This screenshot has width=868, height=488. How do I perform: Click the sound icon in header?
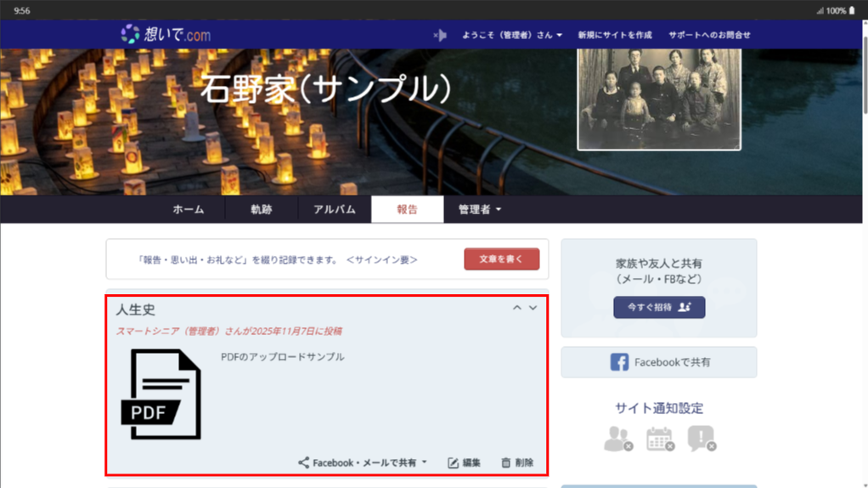pyautogui.click(x=439, y=35)
